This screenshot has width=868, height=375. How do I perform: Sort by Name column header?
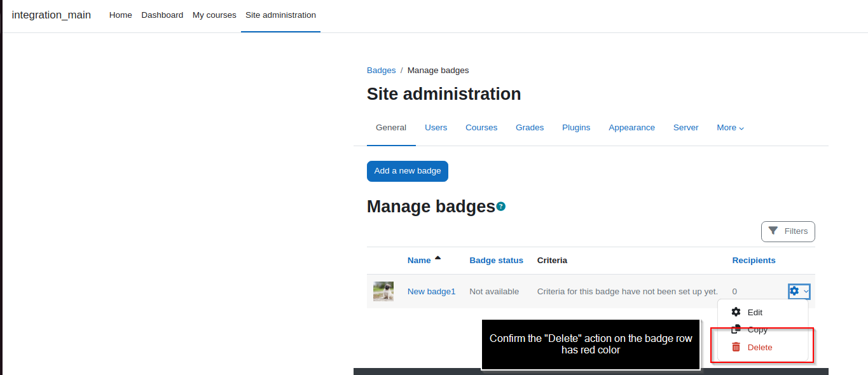pos(419,261)
